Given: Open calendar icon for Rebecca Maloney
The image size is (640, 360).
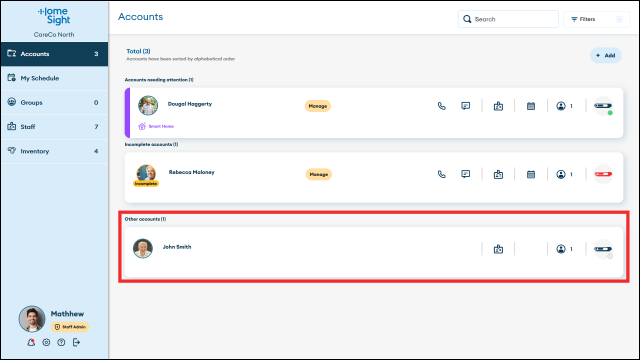Looking at the screenshot, I should tap(531, 174).
